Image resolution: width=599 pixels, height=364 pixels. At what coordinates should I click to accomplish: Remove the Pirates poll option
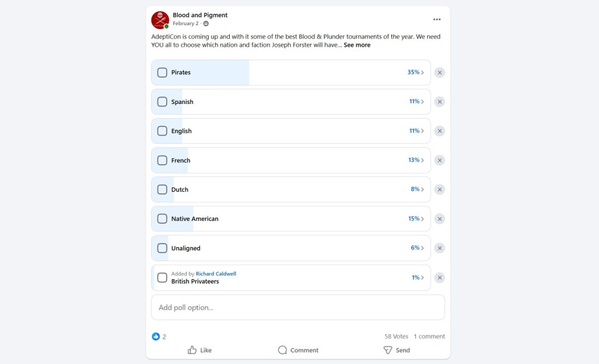click(x=440, y=72)
